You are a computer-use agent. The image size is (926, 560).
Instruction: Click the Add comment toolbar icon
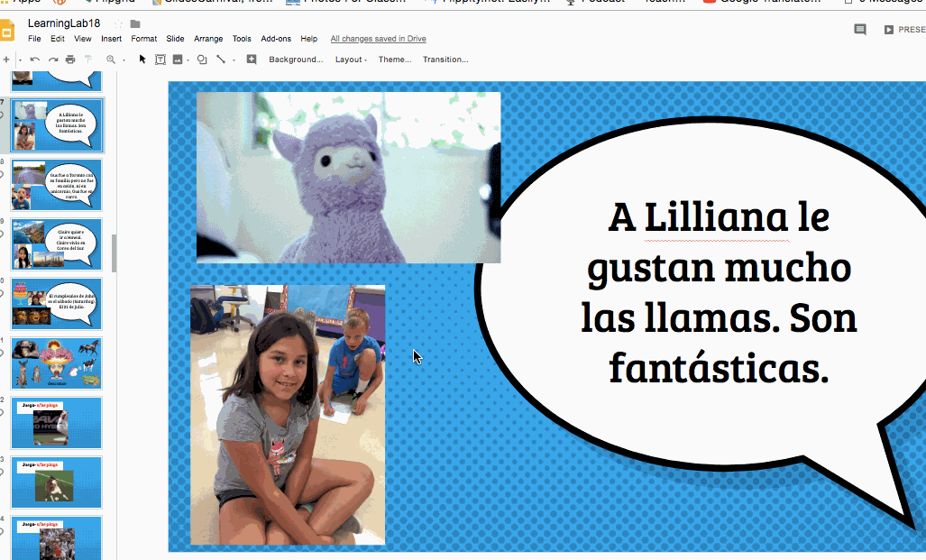pyautogui.click(x=252, y=60)
